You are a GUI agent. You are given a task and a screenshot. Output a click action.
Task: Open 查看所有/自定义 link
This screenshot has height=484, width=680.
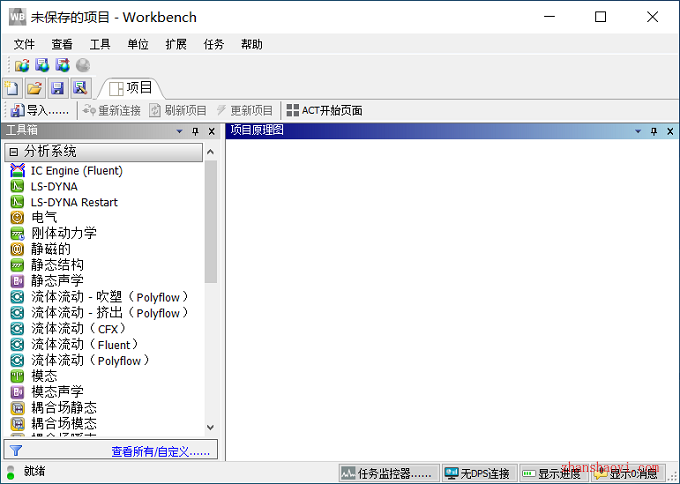point(160,452)
